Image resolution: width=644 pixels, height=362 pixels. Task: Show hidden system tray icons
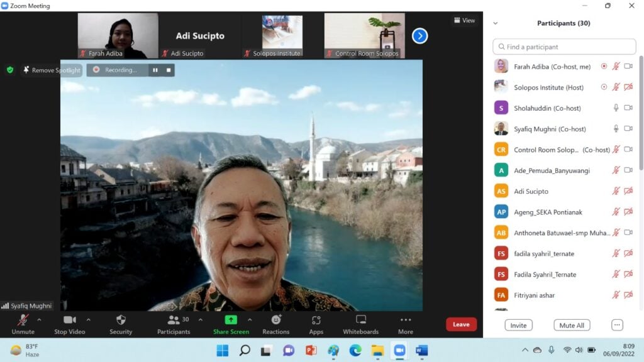coord(525,350)
